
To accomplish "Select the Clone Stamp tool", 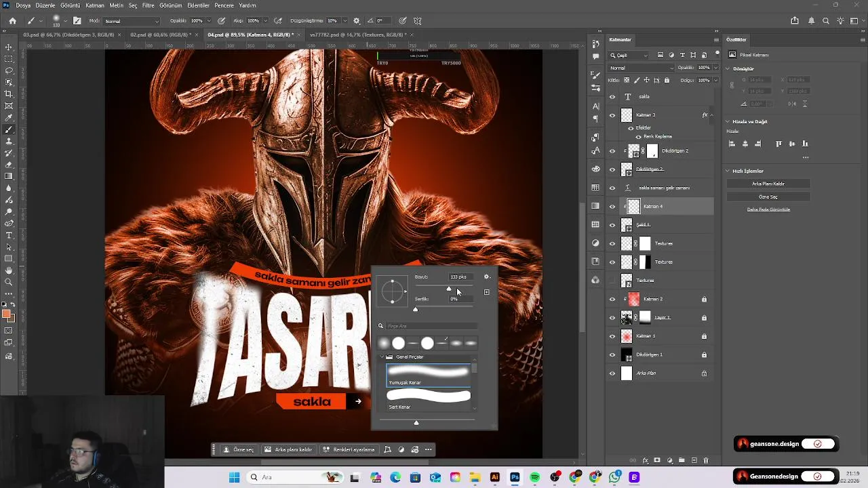I will (9, 141).
